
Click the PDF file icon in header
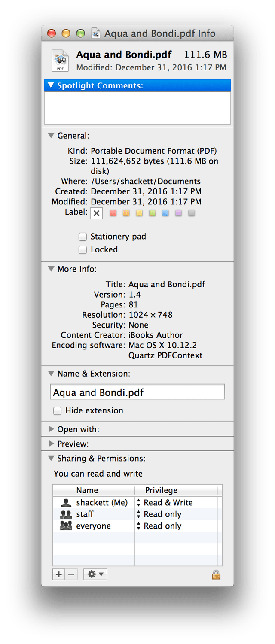(x=60, y=60)
